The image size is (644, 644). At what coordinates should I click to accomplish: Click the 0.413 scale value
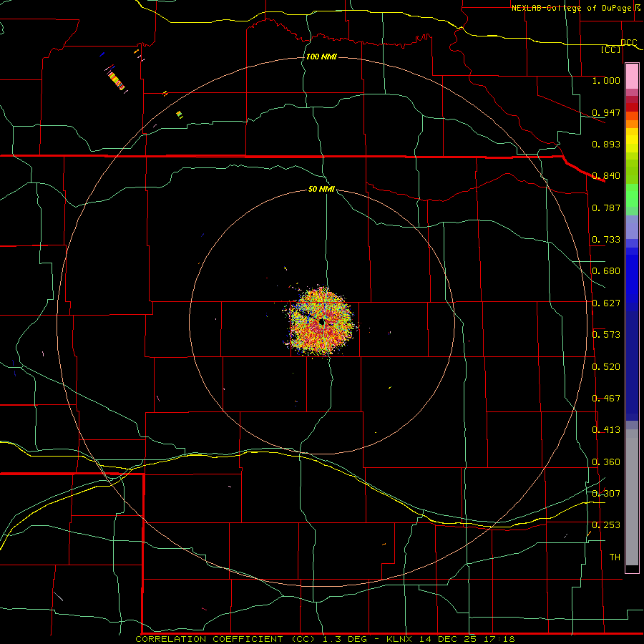[x=606, y=430]
